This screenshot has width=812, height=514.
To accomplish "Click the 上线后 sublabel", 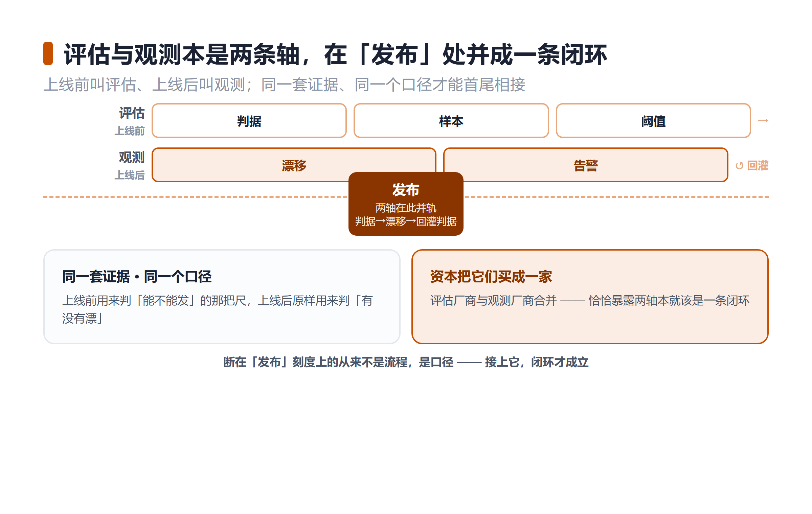I will click(130, 175).
